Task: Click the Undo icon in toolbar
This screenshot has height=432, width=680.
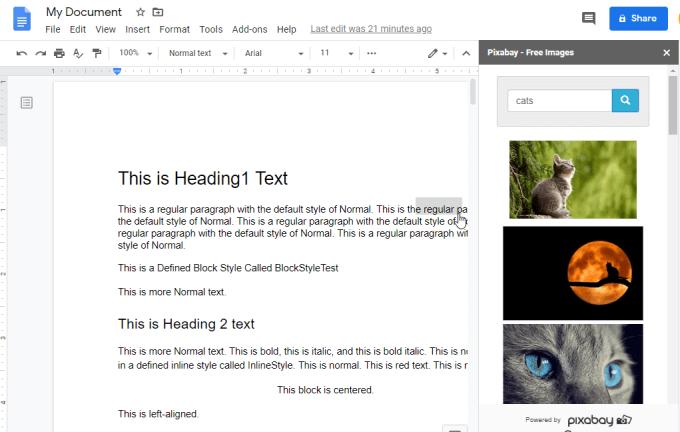Action: pos(22,53)
